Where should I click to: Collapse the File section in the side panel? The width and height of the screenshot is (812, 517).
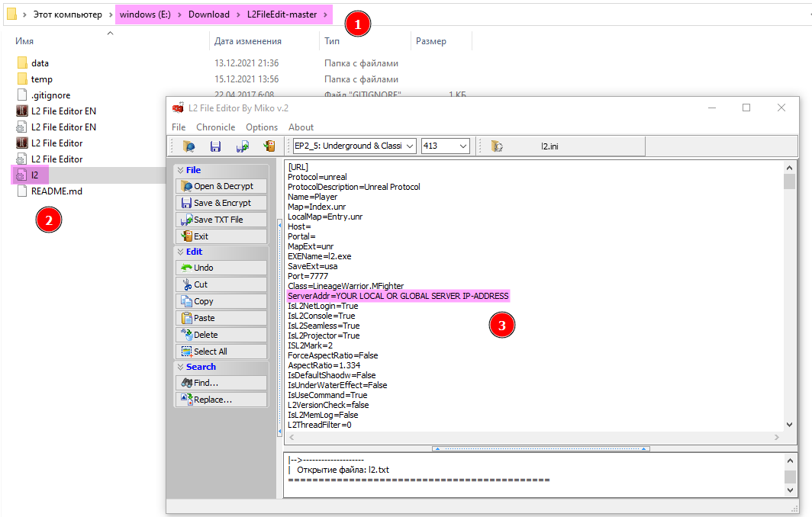(x=180, y=170)
